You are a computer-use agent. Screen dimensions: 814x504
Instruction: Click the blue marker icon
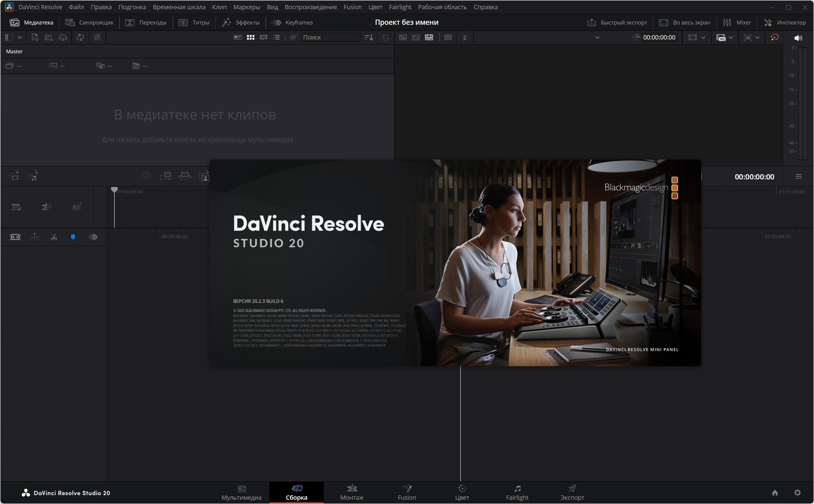(x=73, y=237)
